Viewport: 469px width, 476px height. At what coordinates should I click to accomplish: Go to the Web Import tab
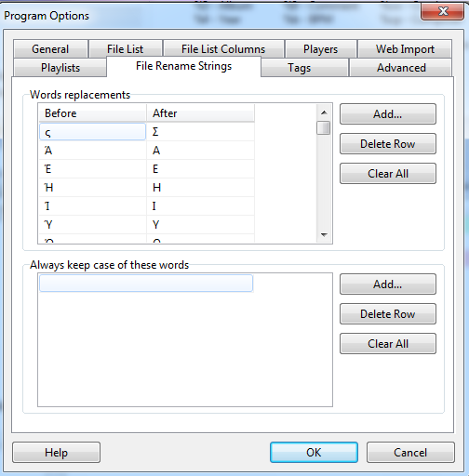405,49
